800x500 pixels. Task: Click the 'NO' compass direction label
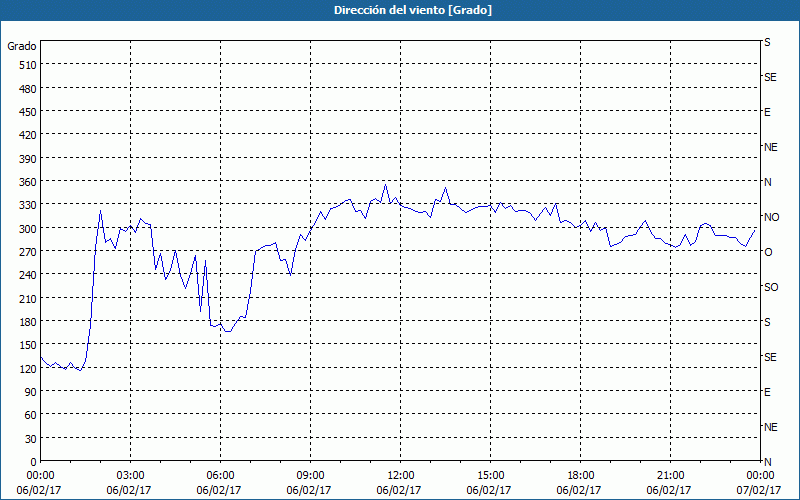(771, 217)
